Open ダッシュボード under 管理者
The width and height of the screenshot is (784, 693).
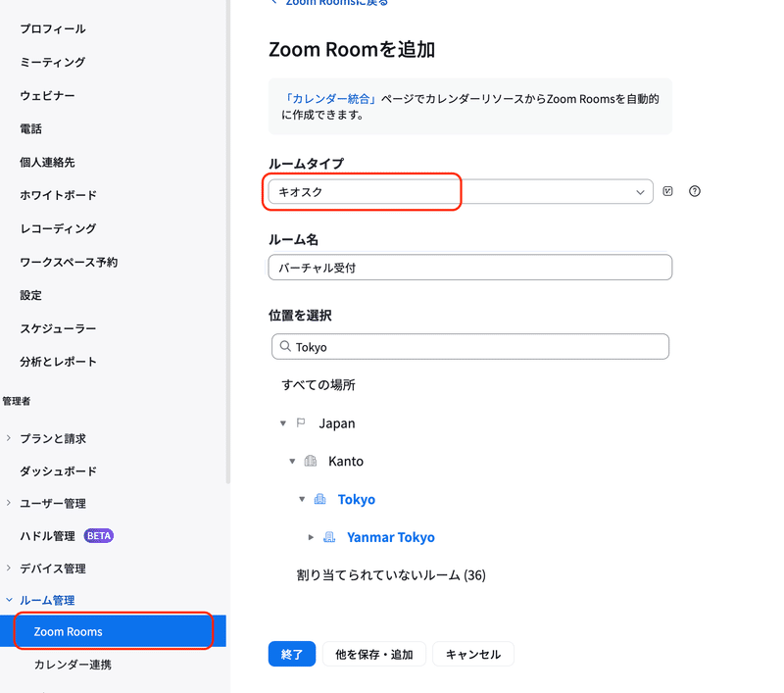click(58, 471)
